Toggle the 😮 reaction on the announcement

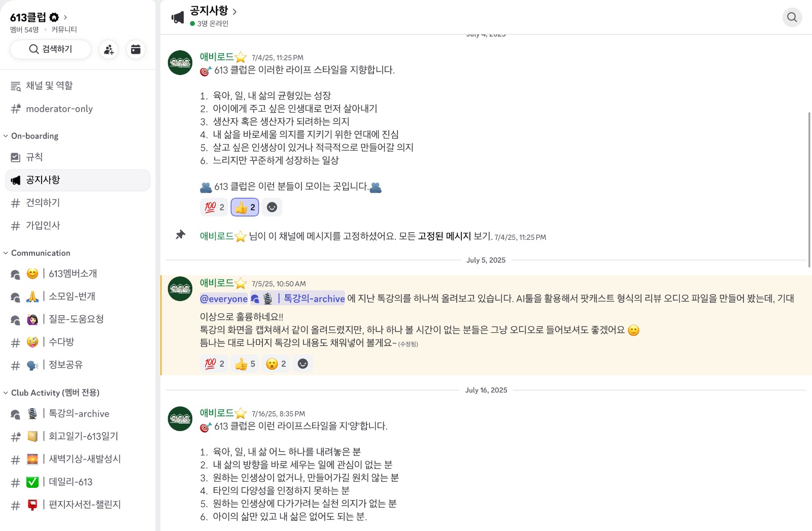[276, 363]
